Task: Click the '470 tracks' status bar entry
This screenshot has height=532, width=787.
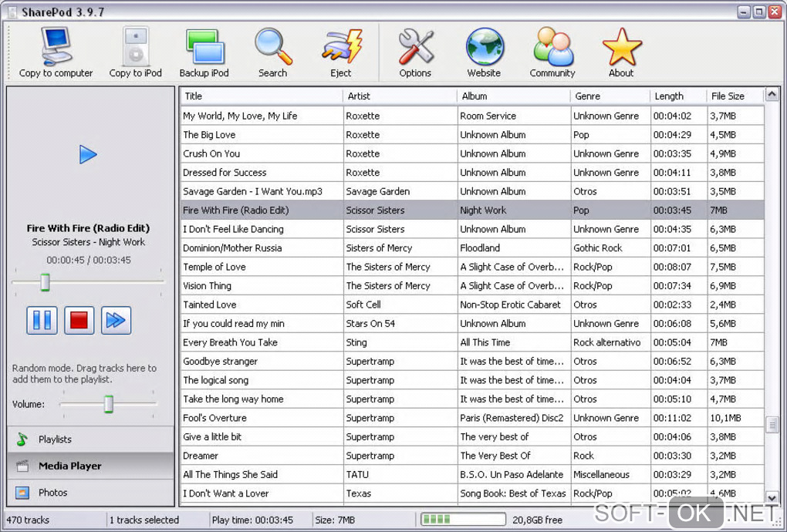Action: click(x=28, y=520)
